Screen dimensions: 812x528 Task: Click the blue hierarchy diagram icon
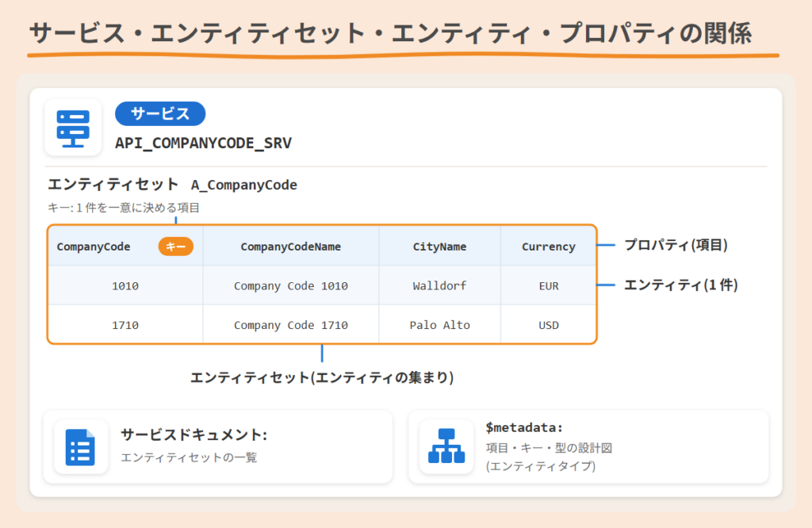[446, 446]
